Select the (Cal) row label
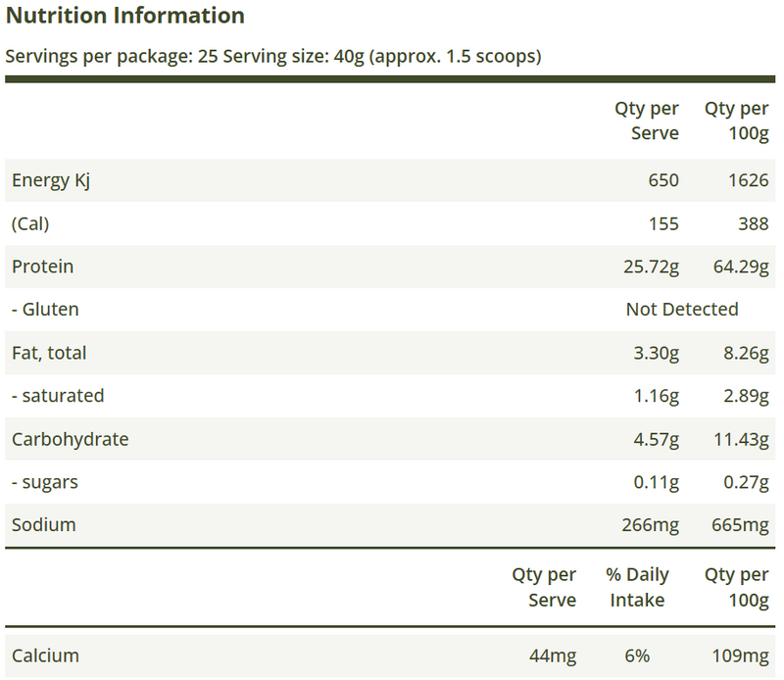The width and height of the screenshot is (784, 680). (30, 223)
